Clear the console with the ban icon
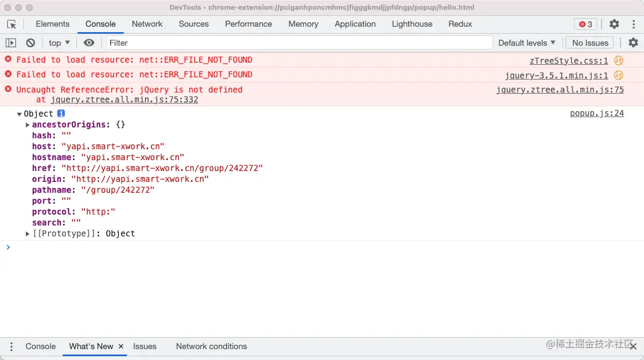 (31, 42)
